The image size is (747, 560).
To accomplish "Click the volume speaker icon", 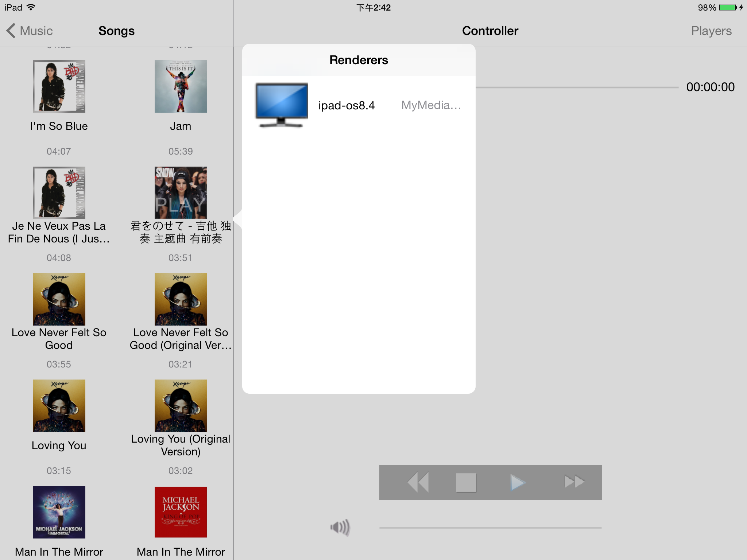I will (x=340, y=527).
